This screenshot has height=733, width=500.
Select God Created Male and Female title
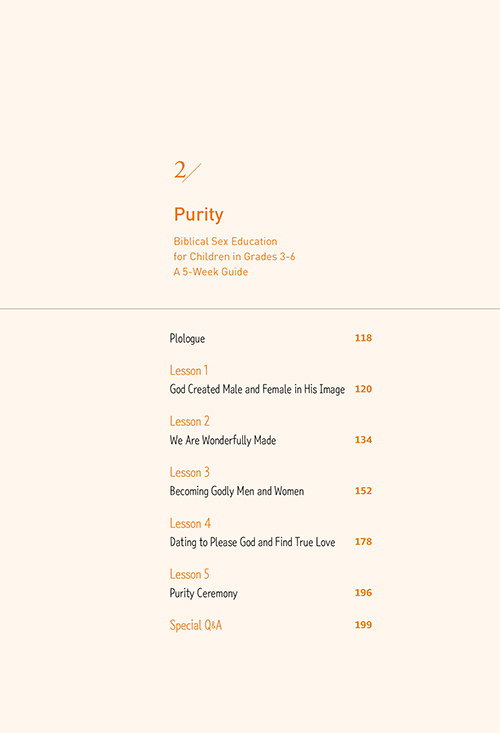tap(257, 389)
